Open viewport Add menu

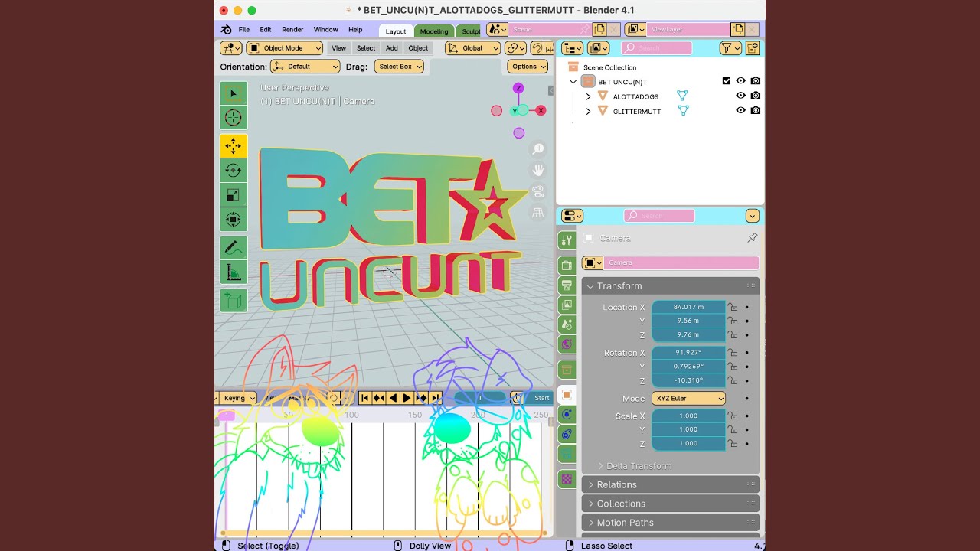pyautogui.click(x=391, y=48)
